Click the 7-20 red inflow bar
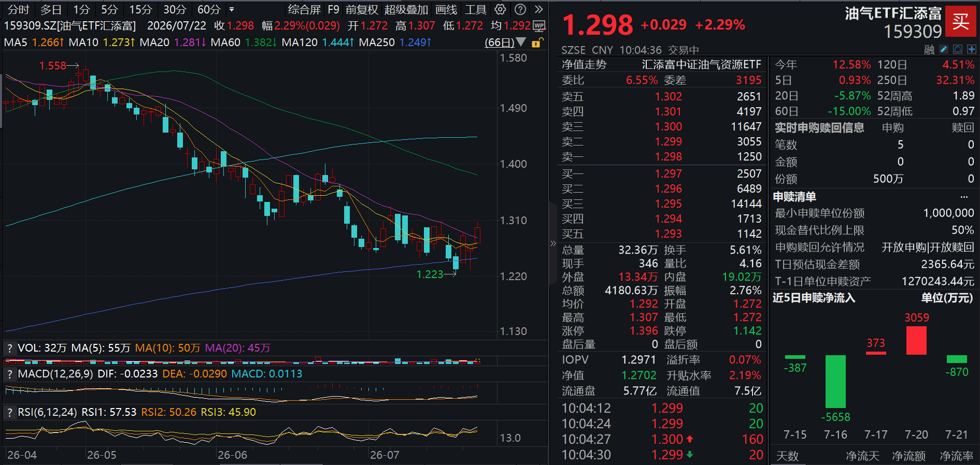 [x=916, y=340]
